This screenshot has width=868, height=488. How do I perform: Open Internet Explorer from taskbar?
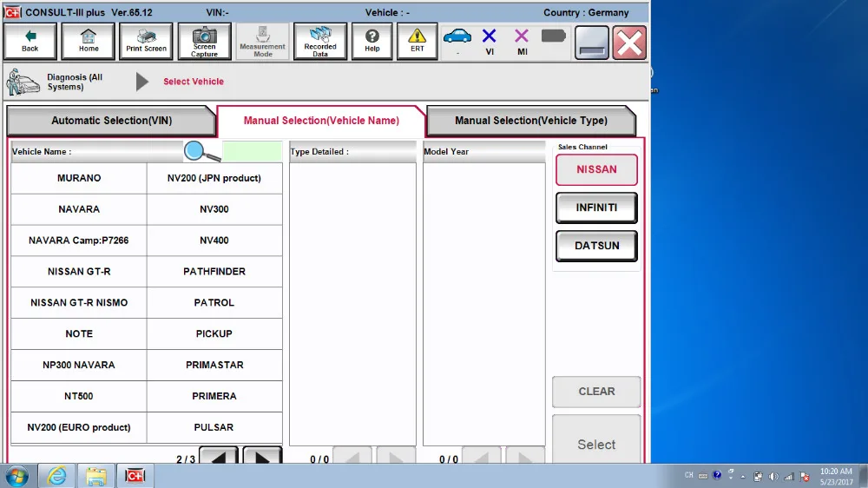56,476
